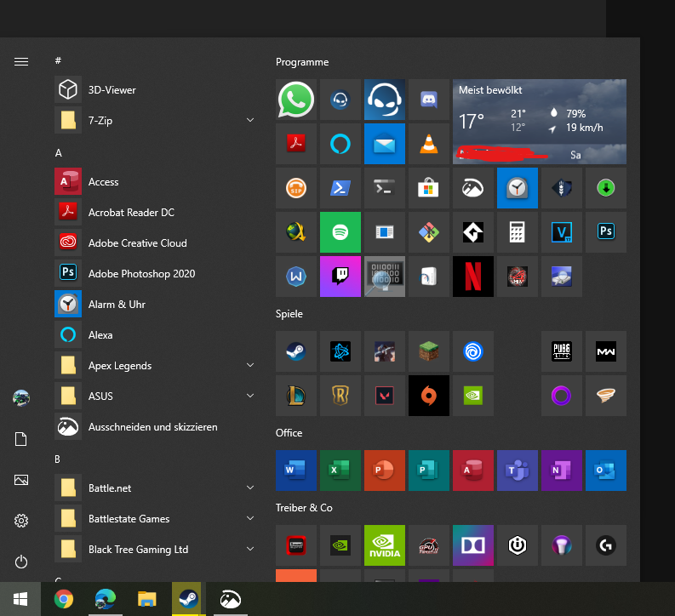The width and height of the screenshot is (675, 616).
Task: Click the Treiber & Co group heading
Action: click(x=304, y=508)
